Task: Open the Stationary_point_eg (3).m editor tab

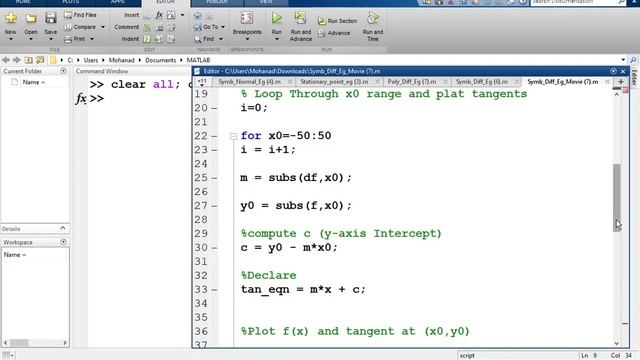Action: (x=334, y=82)
